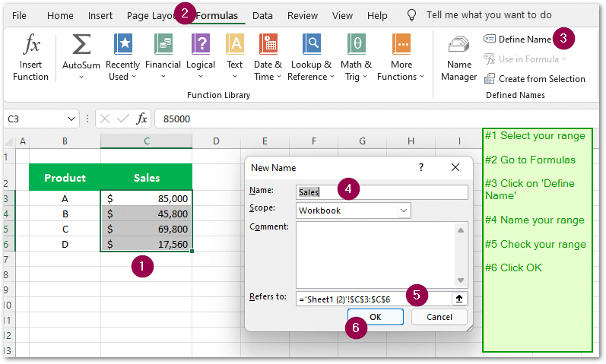
Task: Switch to the Data ribbon tab
Action: point(262,15)
